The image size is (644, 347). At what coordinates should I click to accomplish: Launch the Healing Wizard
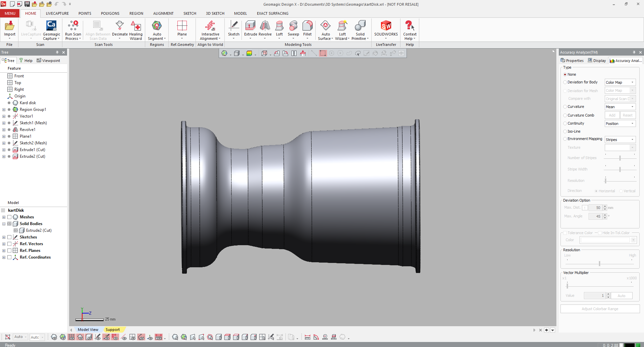(x=136, y=26)
